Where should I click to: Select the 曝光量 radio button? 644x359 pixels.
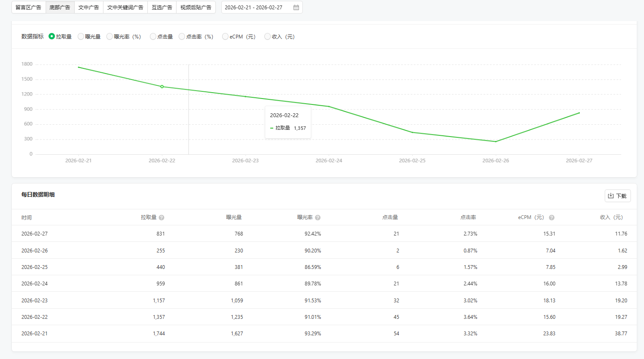[81, 37]
